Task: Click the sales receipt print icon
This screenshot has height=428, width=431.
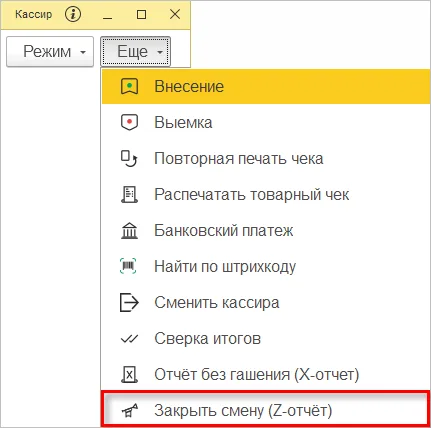Action: pyautogui.click(x=129, y=194)
